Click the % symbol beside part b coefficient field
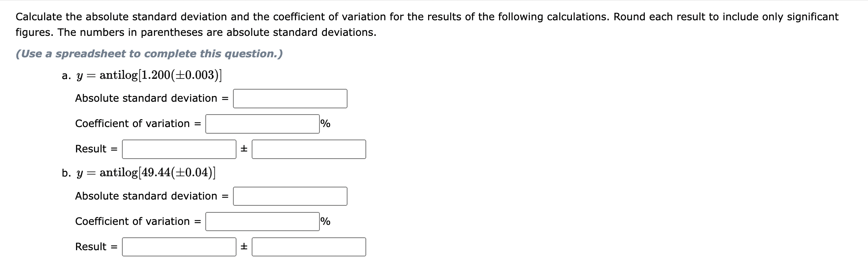 (325, 221)
